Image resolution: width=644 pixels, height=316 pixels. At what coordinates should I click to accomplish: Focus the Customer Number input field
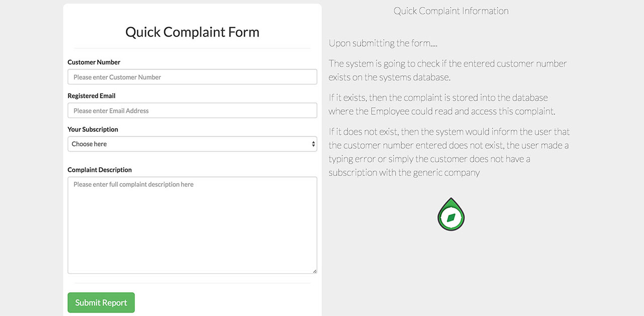tap(192, 77)
